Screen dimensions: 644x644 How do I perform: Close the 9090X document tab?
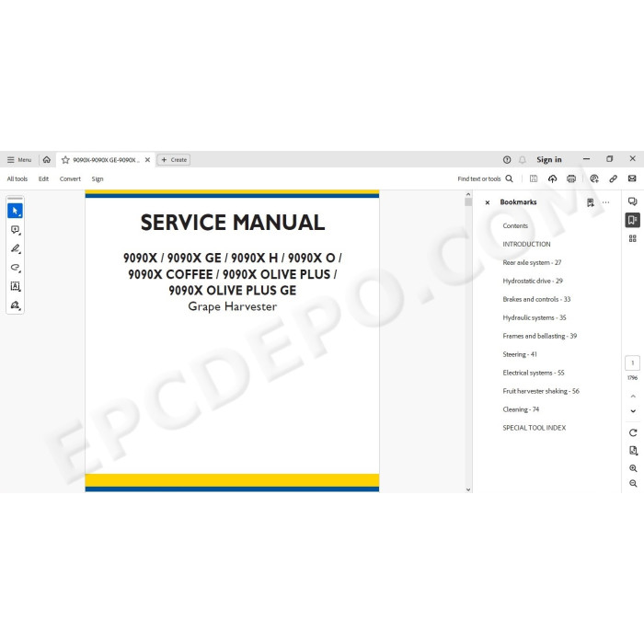[147, 160]
